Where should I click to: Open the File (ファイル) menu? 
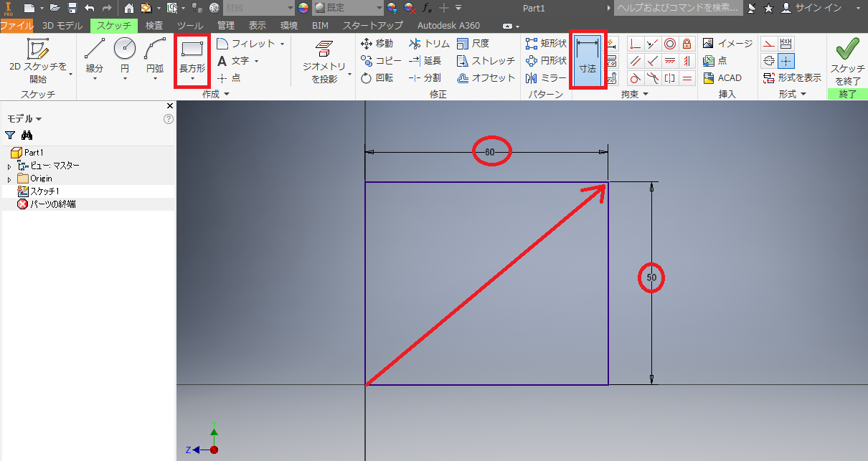16,25
